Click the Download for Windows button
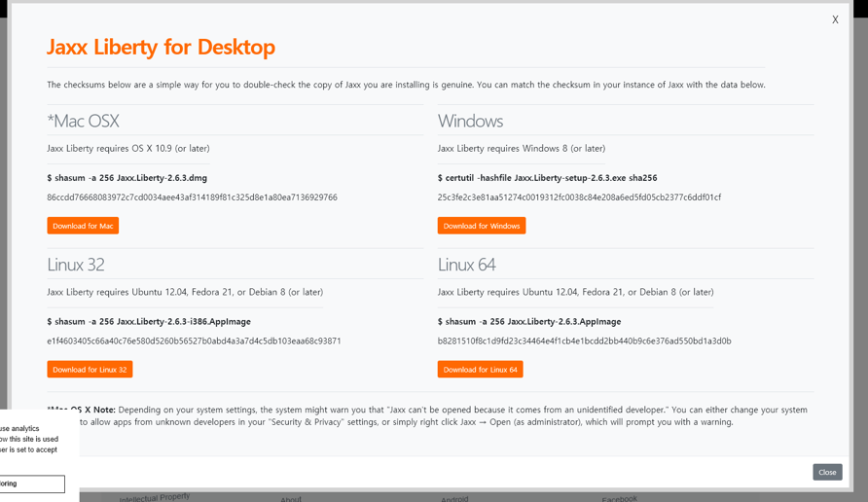 tap(481, 226)
